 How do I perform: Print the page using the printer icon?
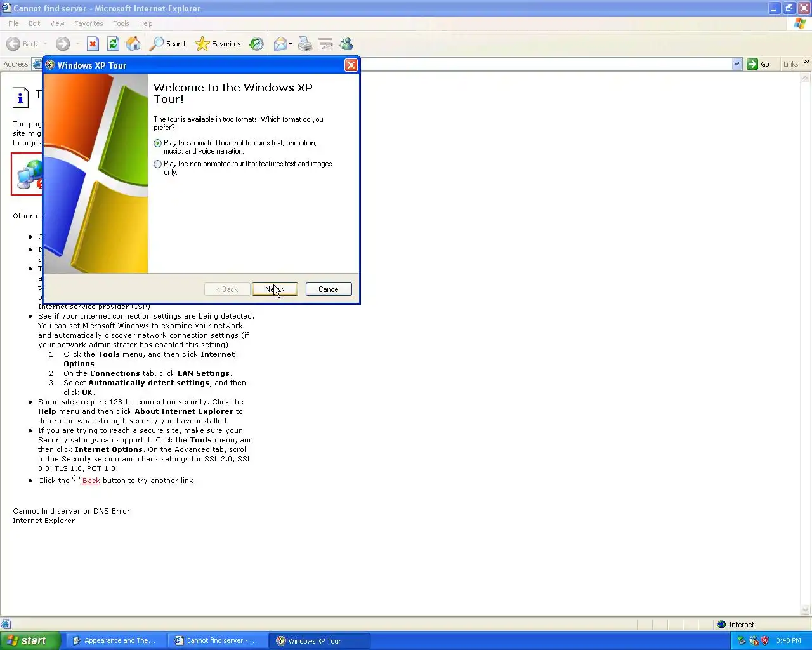click(305, 44)
